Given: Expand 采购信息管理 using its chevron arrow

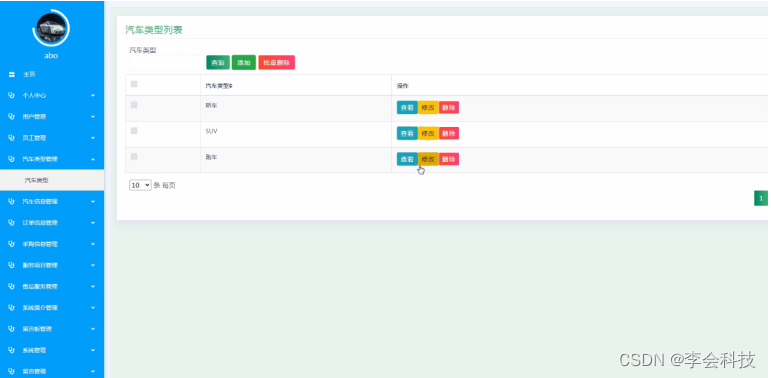Looking at the screenshot, I should point(93,244).
